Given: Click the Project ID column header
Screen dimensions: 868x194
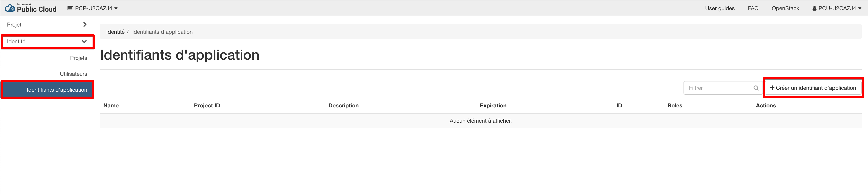Looking at the screenshot, I should coord(207,106).
